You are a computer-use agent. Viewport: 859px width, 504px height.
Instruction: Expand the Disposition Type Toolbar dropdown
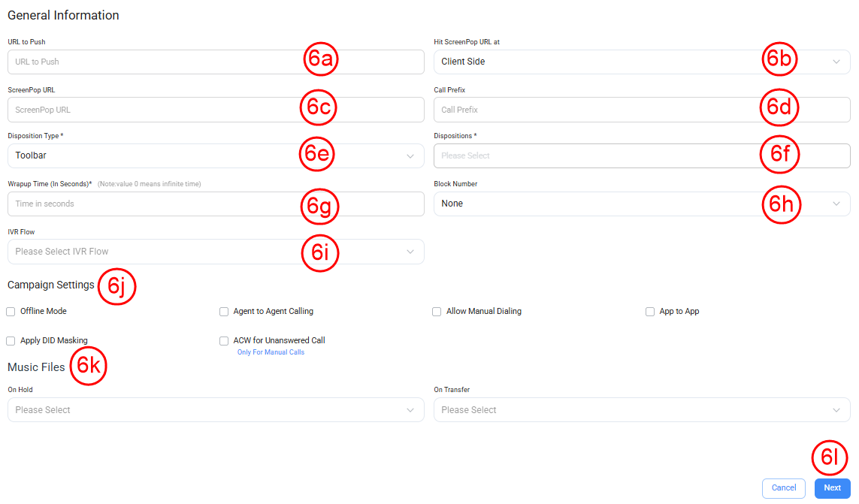click(x=150, y=156)
